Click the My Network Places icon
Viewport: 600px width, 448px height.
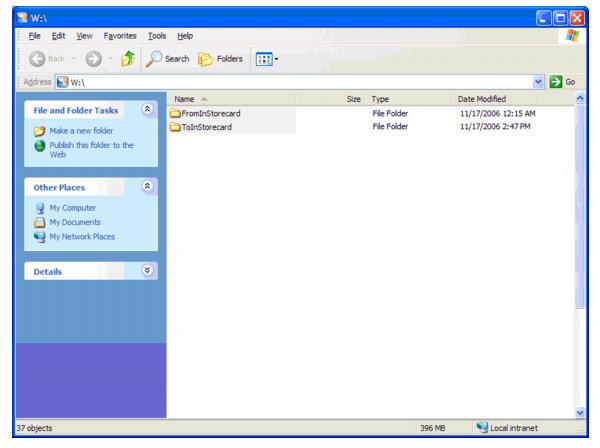[x=39, y=237]
